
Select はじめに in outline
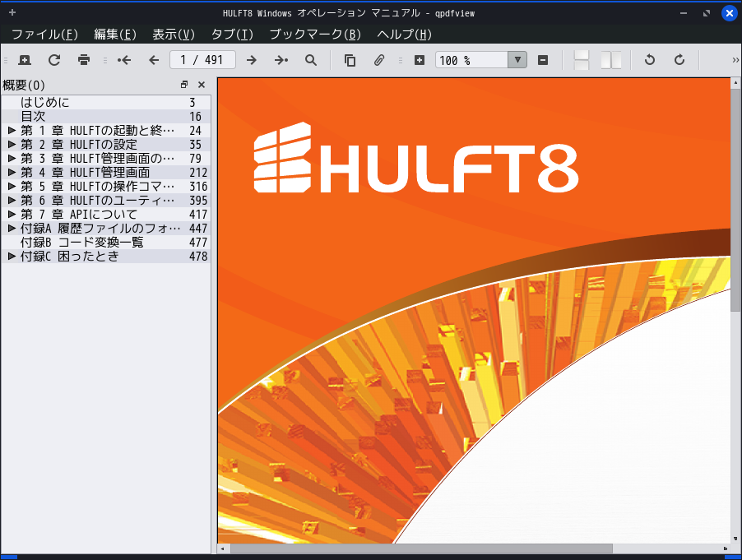tap(45, 102)
